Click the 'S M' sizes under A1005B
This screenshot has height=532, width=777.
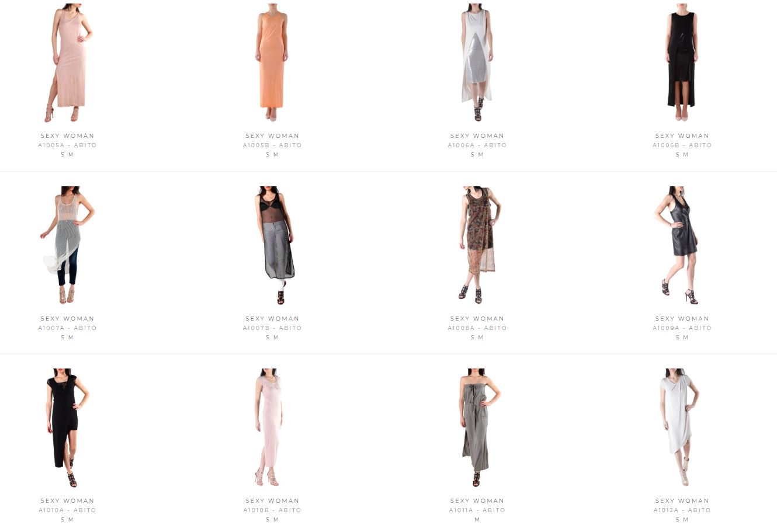272,155
